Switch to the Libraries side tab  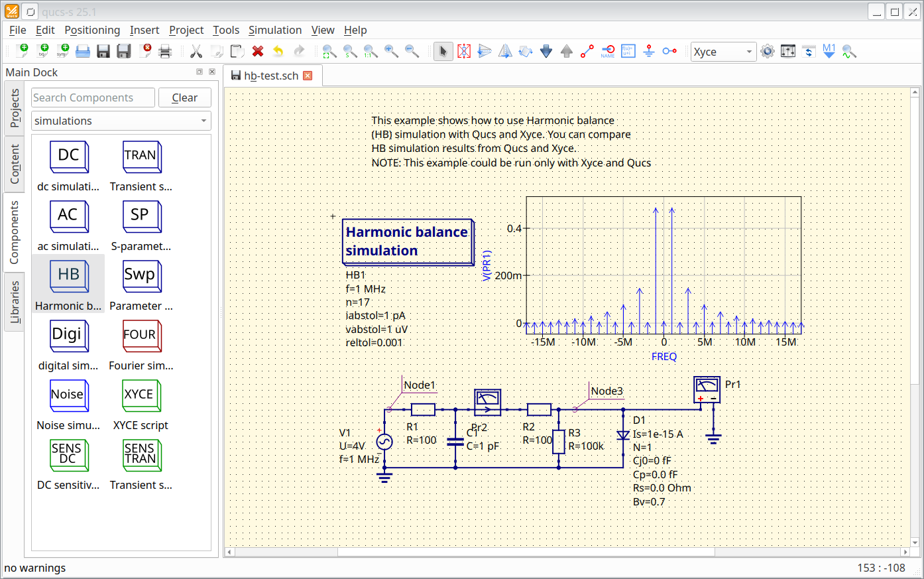click(x=15, y=302)
